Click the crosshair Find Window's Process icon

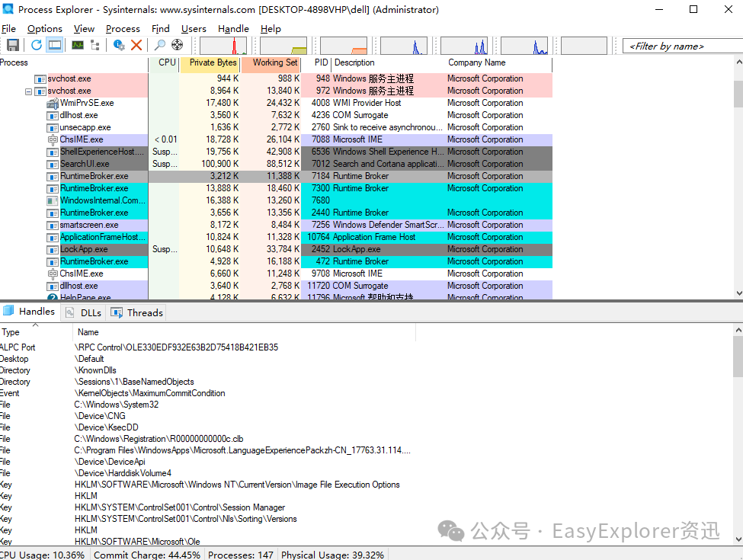(x=178, y=45)
